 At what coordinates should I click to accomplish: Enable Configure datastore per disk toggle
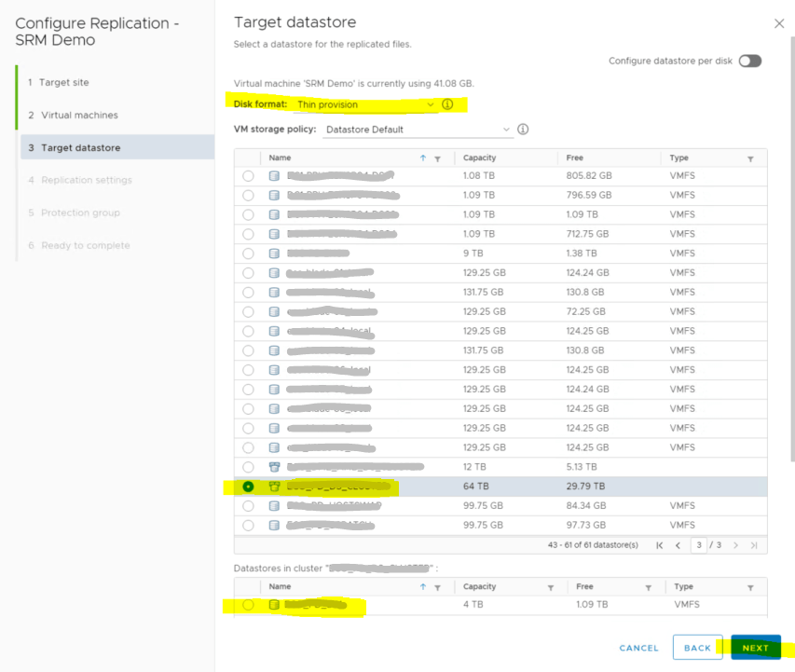[749, 61]
